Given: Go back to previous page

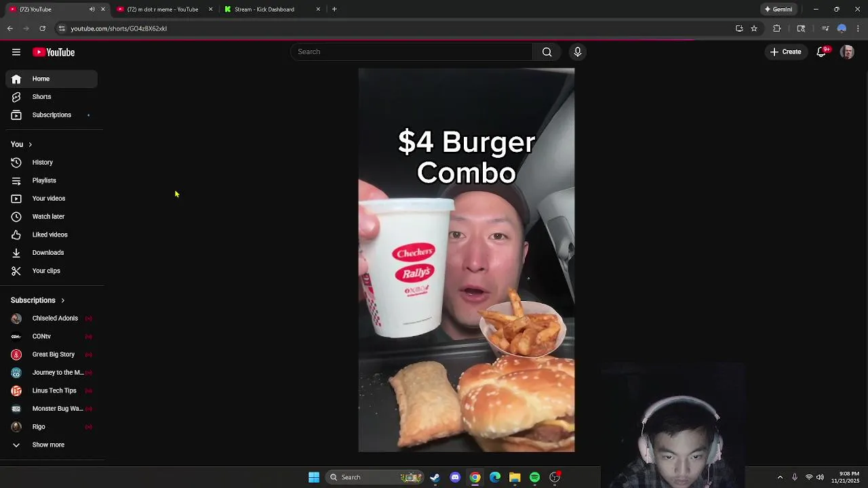Looking at the screenshot, I should [x=10, y=28].
